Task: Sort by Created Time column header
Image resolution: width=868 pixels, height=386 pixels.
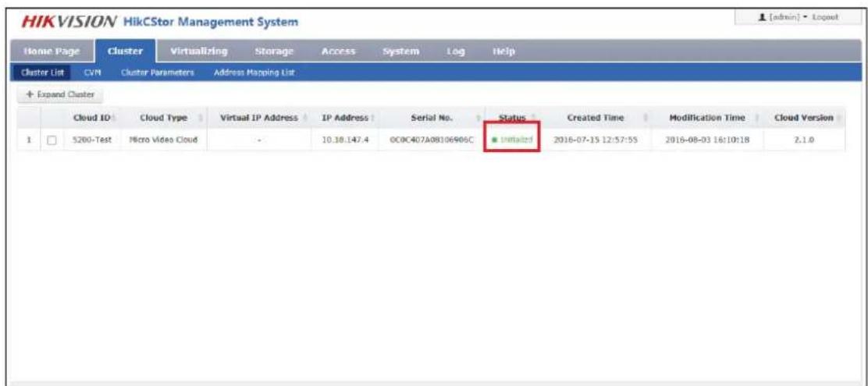Action: 596,118
